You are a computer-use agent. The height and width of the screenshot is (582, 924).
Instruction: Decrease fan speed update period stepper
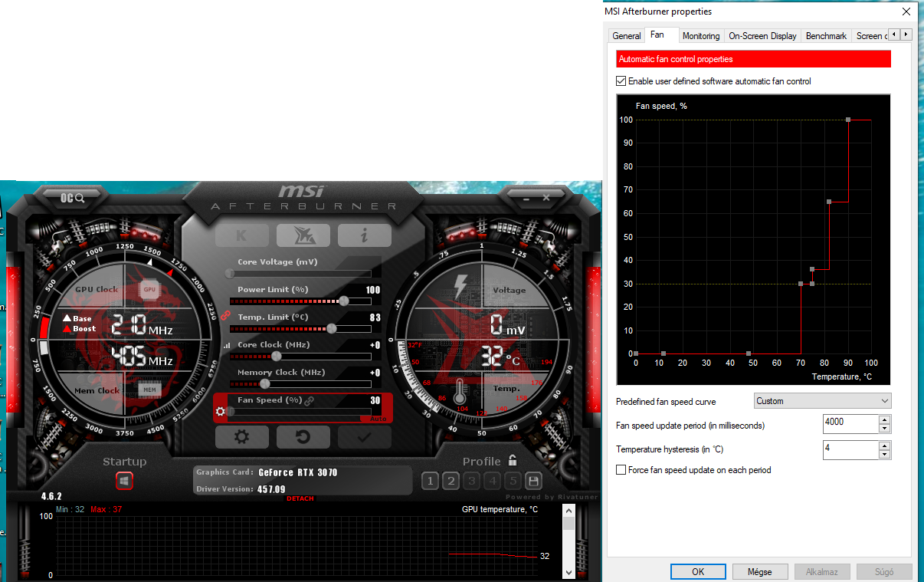pyautogui.click(x=885, y=429)
